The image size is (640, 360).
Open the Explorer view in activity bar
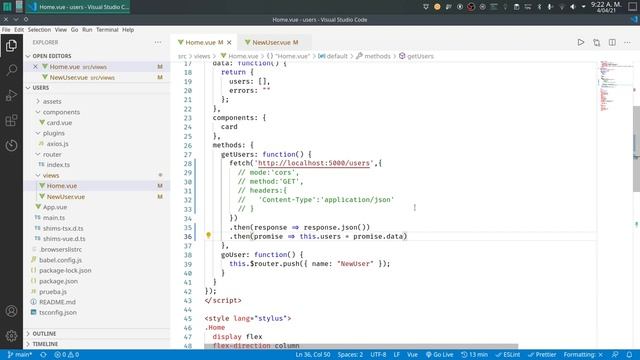(x=11, y=46)
